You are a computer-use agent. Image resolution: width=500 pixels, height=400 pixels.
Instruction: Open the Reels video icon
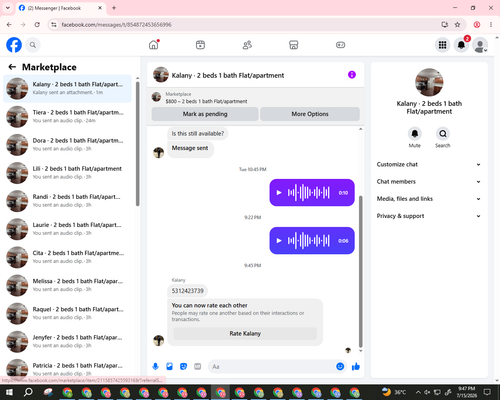tap(200, 45)
